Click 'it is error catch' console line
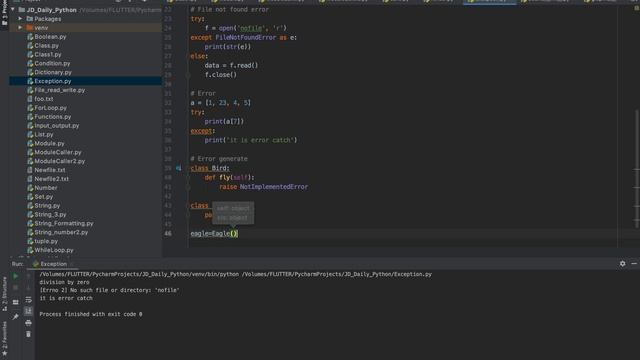Viewport: 640px width, 360px height. [x=66, y=298]
